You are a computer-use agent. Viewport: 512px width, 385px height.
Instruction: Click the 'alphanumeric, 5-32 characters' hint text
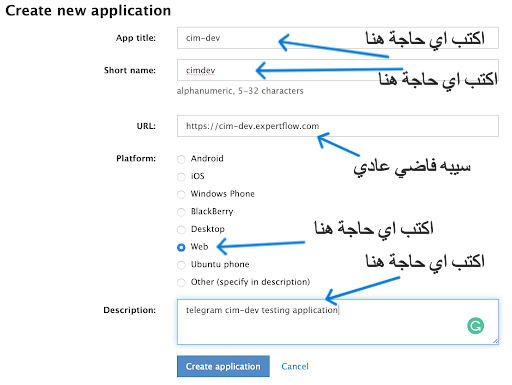pos(240,91)
